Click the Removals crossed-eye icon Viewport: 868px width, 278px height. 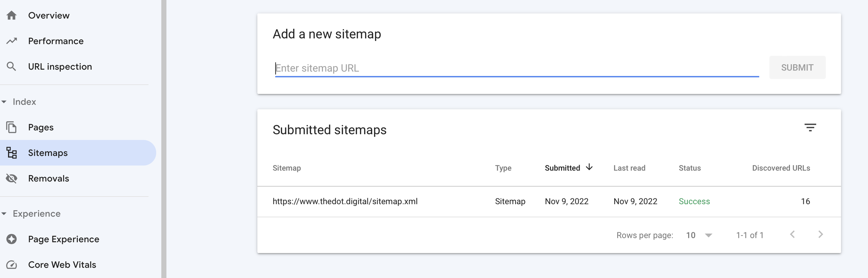pos(11,179)
